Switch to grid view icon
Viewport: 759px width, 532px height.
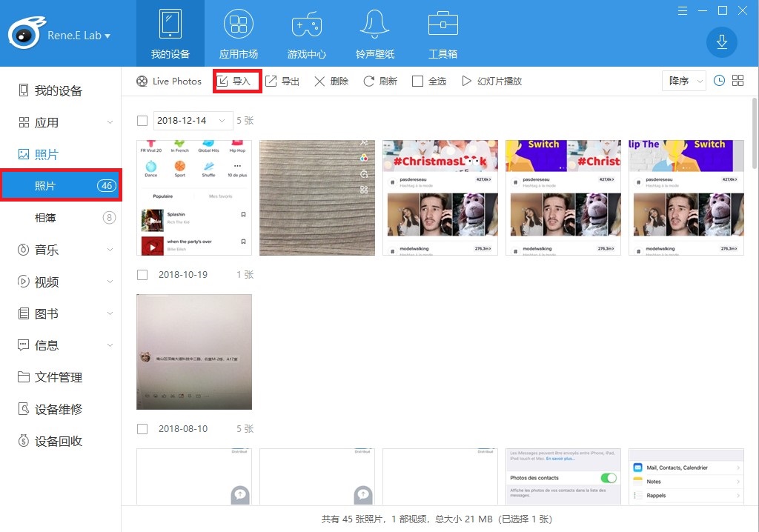tap(738, 81)
